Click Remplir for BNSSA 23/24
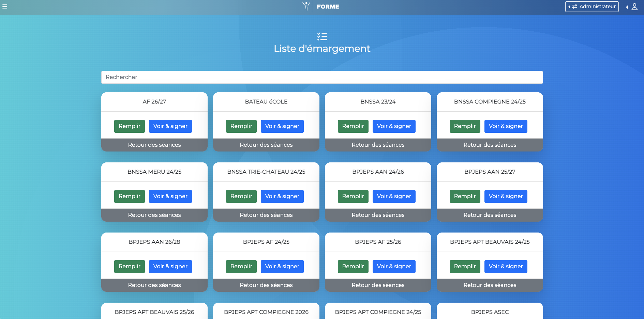 tap(353, 126)
